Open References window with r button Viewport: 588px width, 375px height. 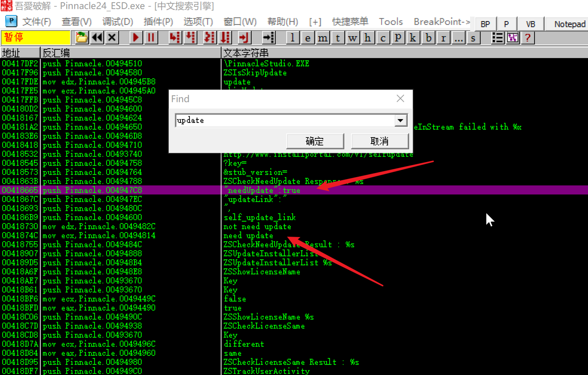[443, 38]
